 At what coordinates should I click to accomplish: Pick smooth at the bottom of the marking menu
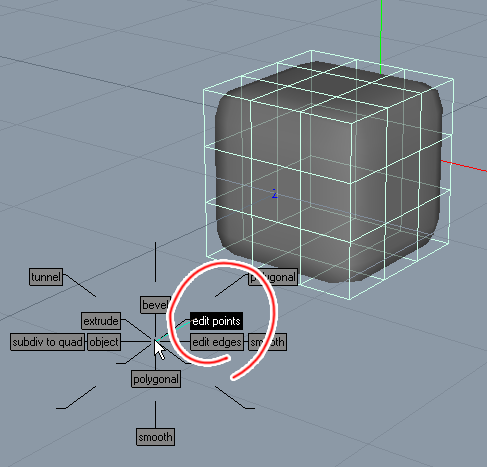point(155,437)
